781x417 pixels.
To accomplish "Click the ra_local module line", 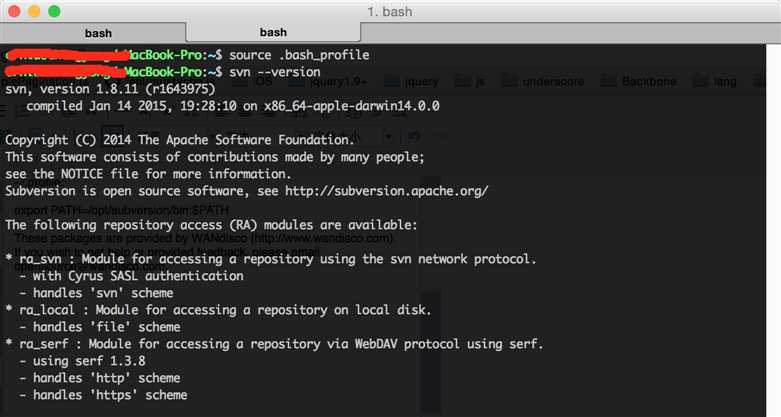I will (218, 310).
